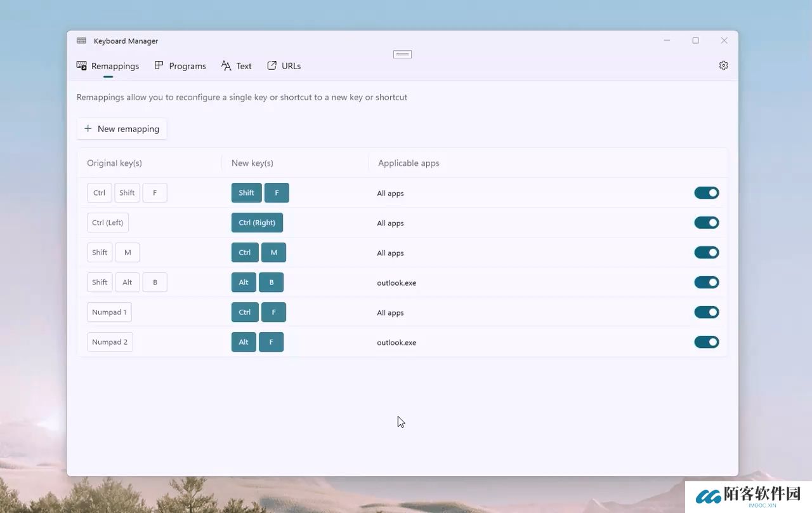Switch to the URLs tab
This screenshot has width=812, height=513.
[284, 65]
